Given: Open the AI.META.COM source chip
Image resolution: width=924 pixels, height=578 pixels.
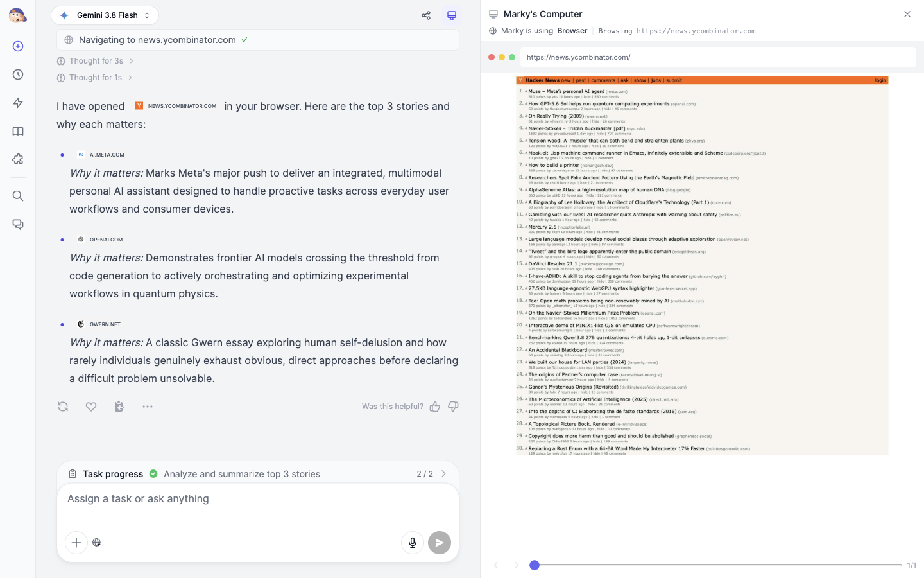Looking at the screenshot, I should (101, 155).
